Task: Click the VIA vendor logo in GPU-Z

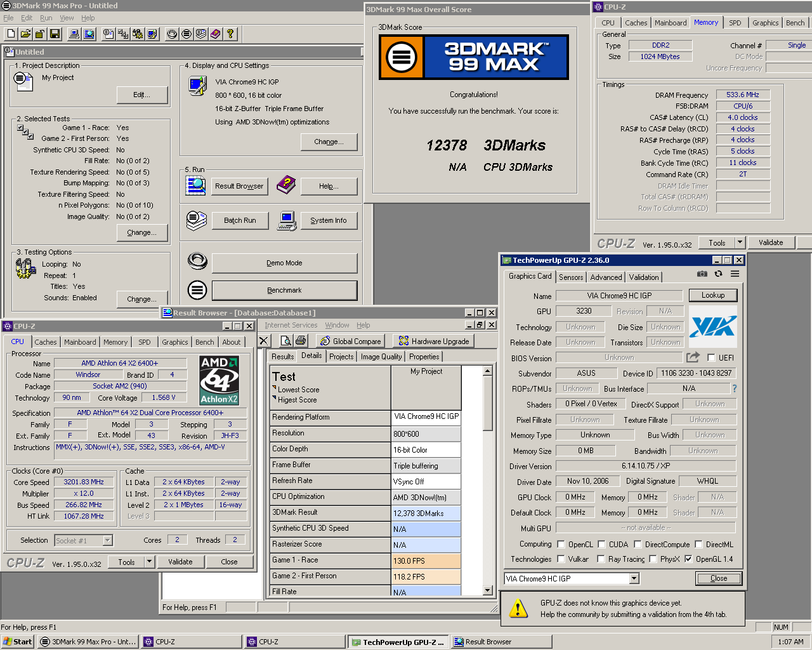Action: coord(713,326)
